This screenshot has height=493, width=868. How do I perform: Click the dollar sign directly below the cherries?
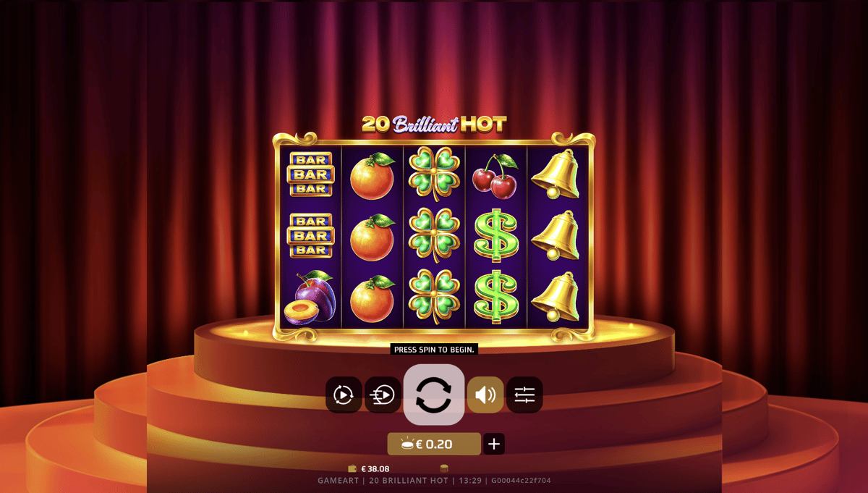coord(495,235)
